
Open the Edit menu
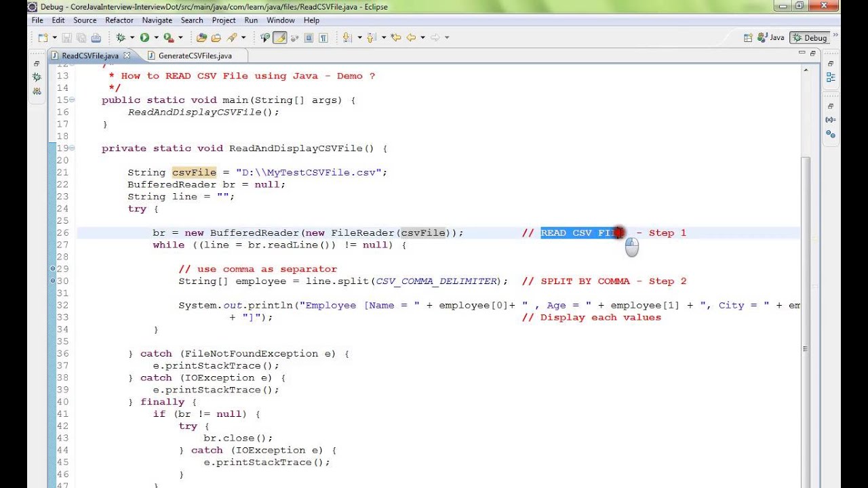pyautogui.click(x=58, y=20)
